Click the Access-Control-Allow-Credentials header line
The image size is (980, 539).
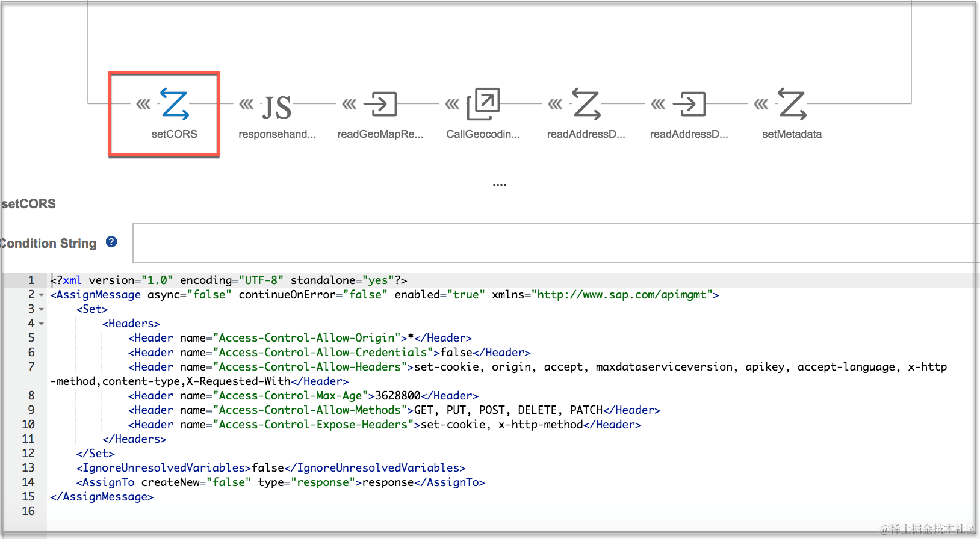tap(329, 353)
